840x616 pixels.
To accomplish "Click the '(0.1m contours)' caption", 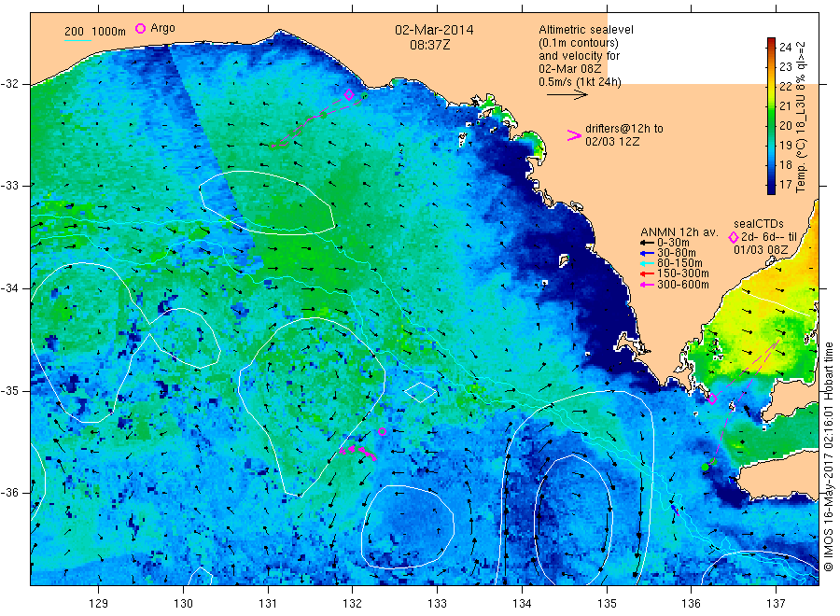I will (x=578, y=43).
